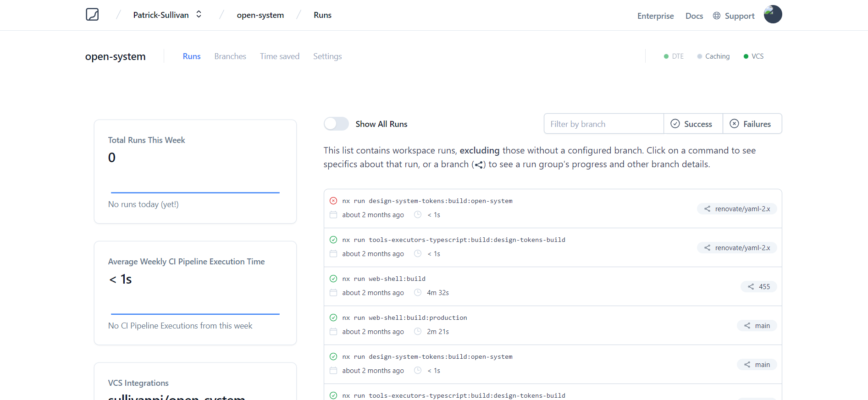This screenshot has height=400, width=868.
Task: Open the web-shell:build:production run
Action: (x=404, y=318)
